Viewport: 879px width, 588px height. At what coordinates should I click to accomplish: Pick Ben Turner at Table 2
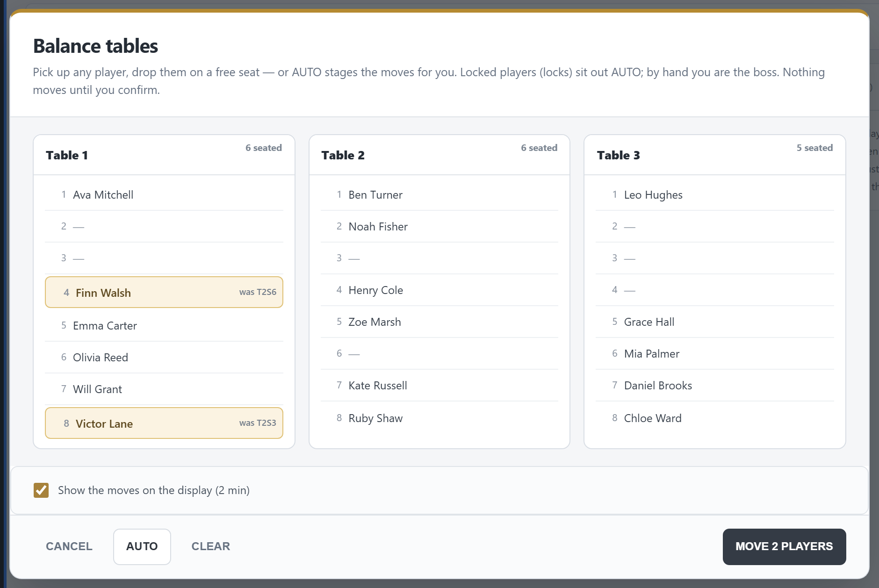tap(439, 195)
